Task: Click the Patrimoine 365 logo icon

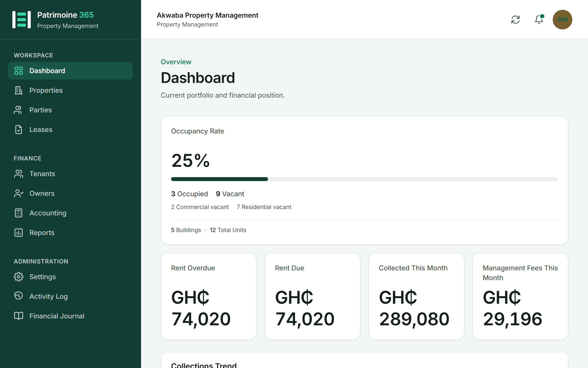Action: pos(22,20)
